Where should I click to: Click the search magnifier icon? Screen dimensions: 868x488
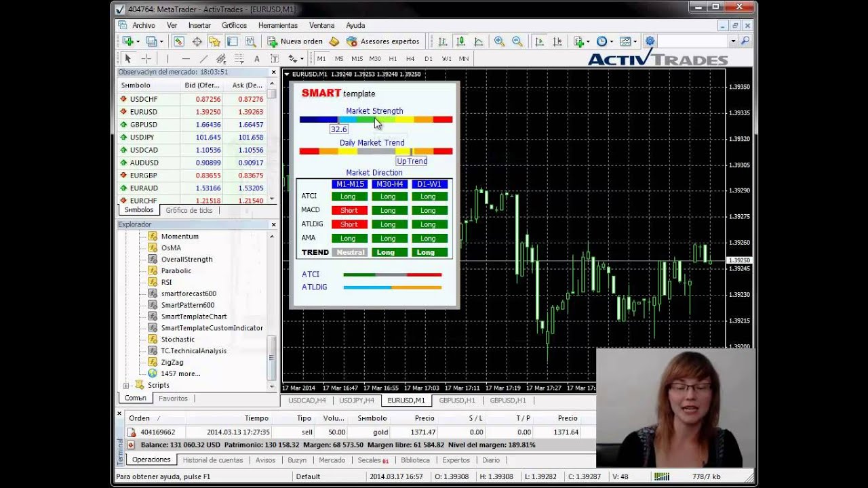(x=745, y=41)
